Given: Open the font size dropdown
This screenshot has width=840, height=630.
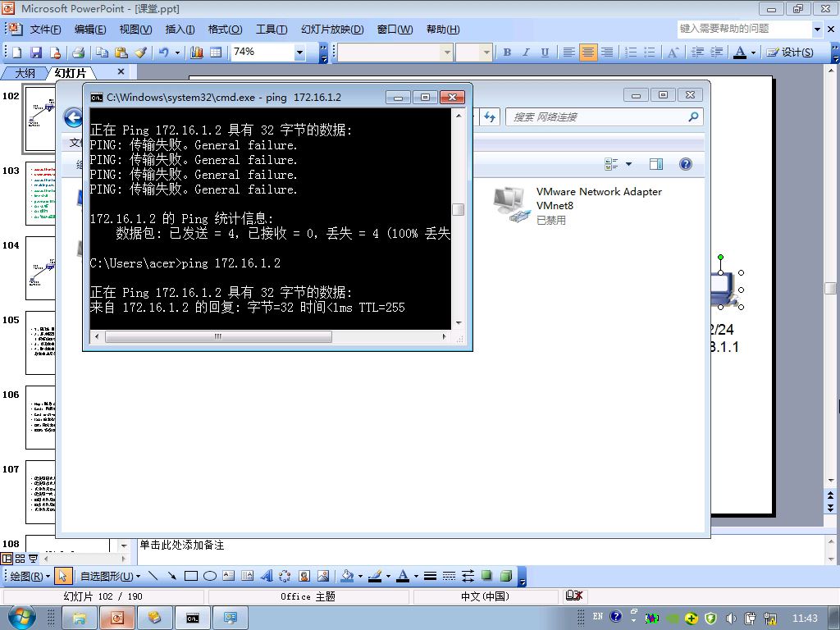Looking at the screenshot, I should (486, 52).
